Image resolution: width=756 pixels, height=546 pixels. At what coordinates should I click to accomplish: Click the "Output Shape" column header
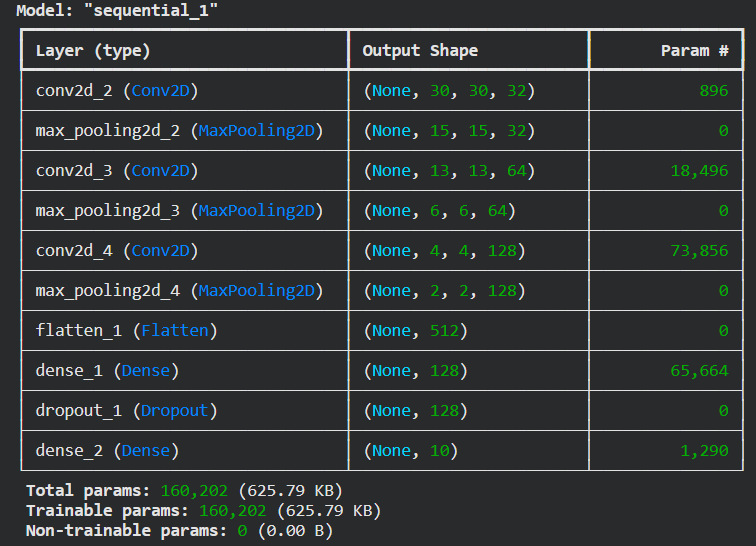pos(420,50)
